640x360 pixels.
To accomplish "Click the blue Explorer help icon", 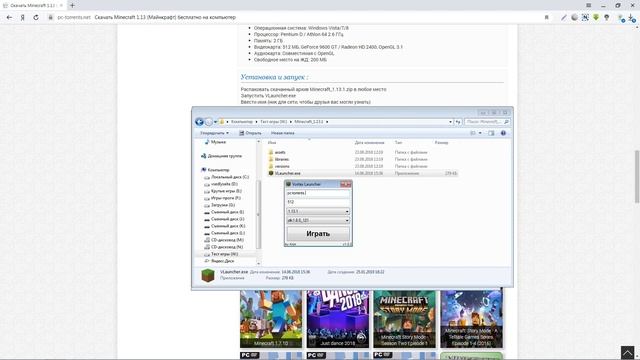I will coord(503,133).
